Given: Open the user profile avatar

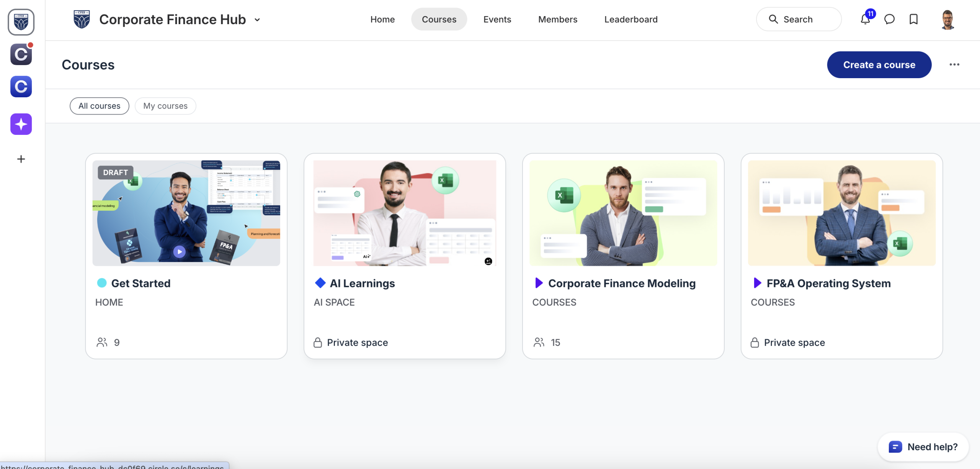Looking at the screenshot, I should tap(947, 20).
